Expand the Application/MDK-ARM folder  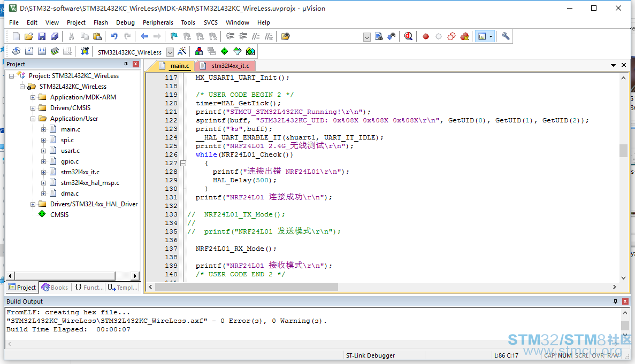[x=33, y=97]
